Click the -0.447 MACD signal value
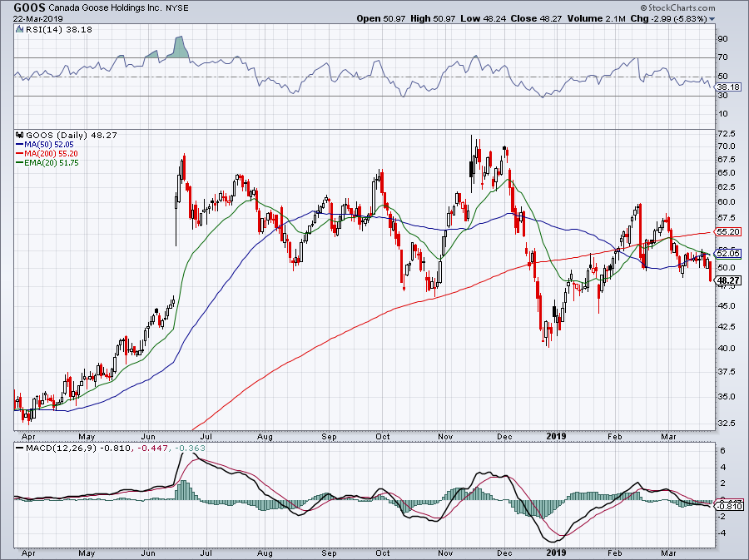Viewport: 749px width, 560px height. 152,448
